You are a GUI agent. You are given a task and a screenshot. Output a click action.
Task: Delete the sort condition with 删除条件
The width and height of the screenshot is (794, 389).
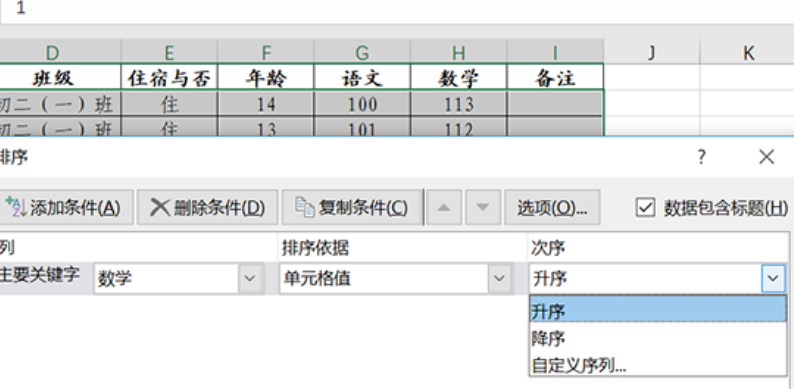coord(208,207)
